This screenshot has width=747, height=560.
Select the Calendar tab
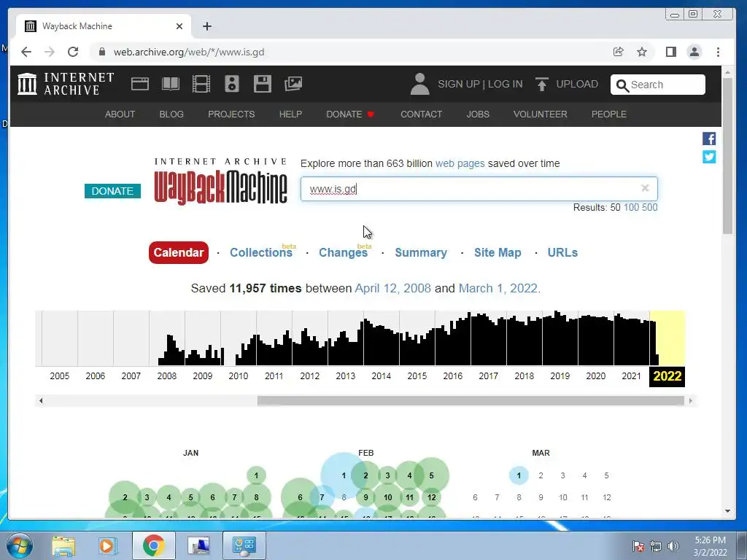179,252
